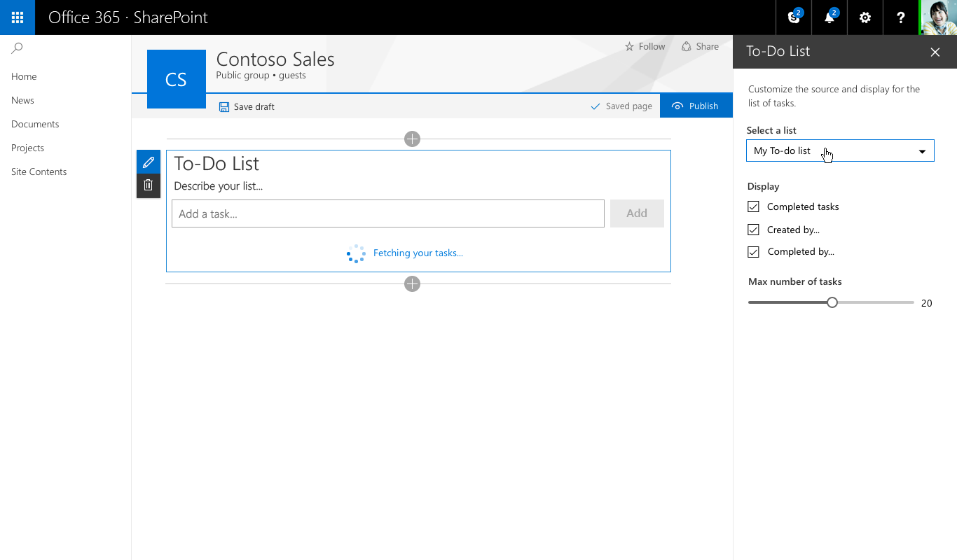Toggle the Created by... checkbox
The width and height of the screenshot is (957, 560).
click(754, 230)
